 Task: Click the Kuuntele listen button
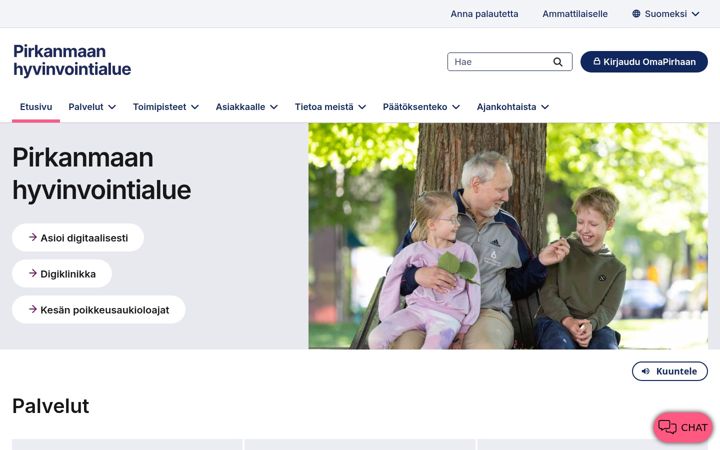(669, 371)
